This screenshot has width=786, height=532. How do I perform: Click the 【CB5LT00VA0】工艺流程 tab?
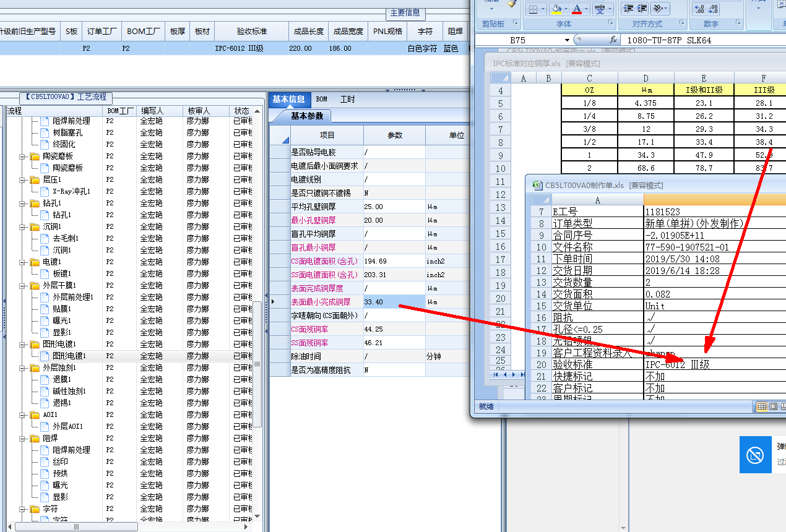[x=66, y=97]
